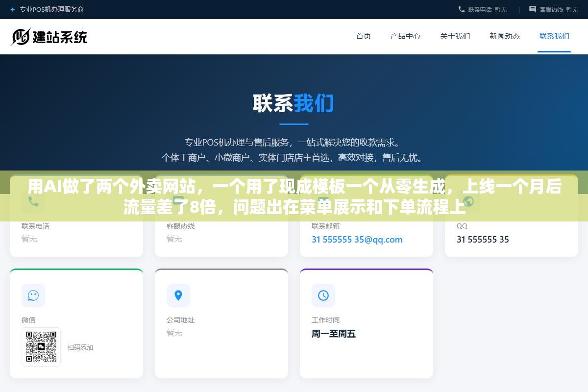This screenshot has width=588, height=392.
Task: Click the 联系电话 card label
Action: click(35, 226)
